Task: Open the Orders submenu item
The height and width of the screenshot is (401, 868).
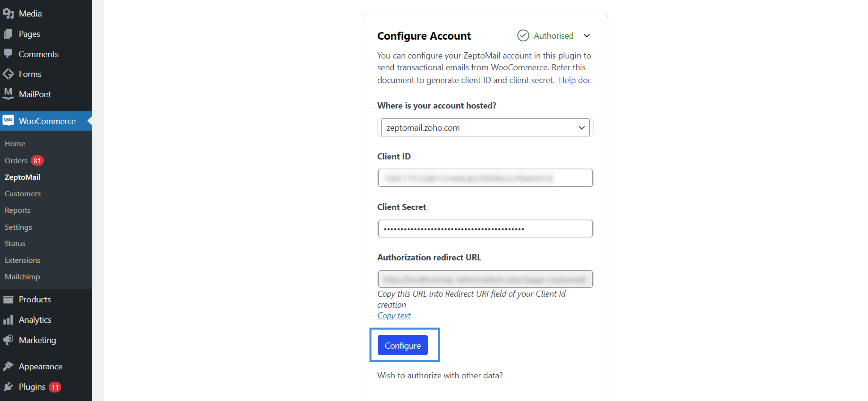Action: pos(16,161)
